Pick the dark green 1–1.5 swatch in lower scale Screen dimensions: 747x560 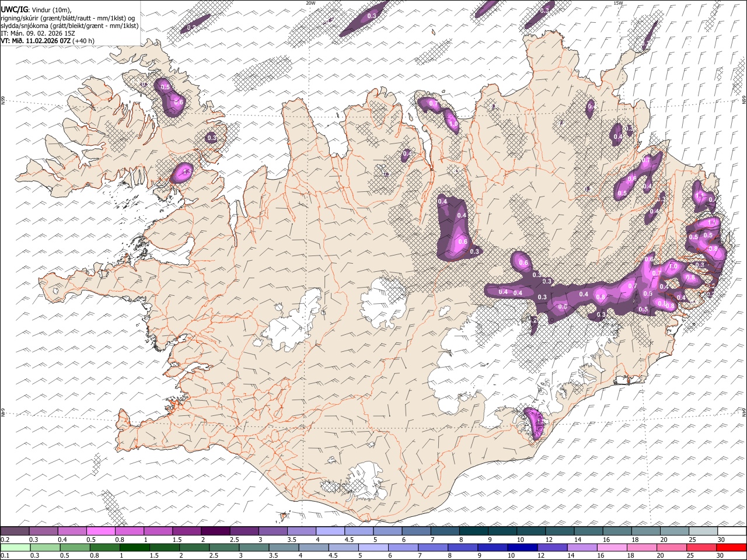(x=134, y=547)
